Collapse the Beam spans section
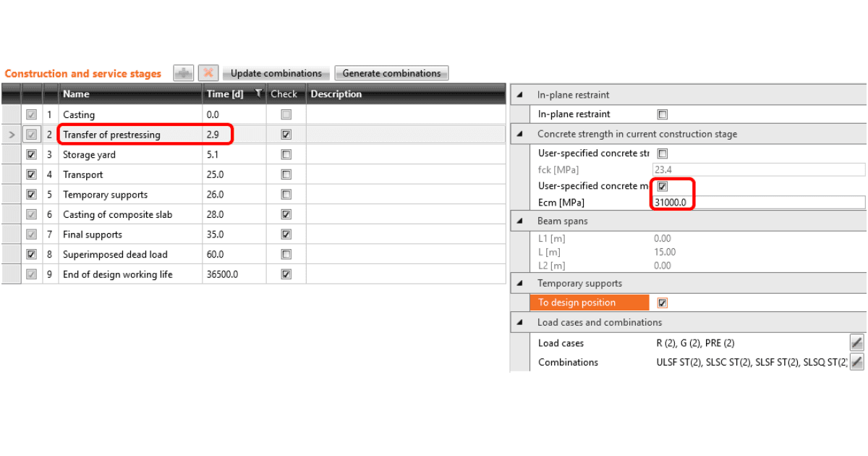The width and height of the screenshot is (868, 456). (x=520, y=221)
